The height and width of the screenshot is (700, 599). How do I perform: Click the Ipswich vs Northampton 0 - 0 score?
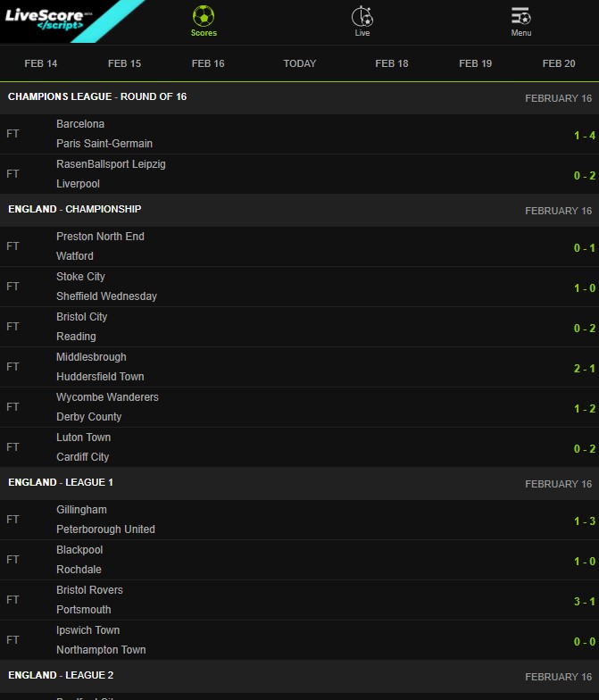point(584,641)
